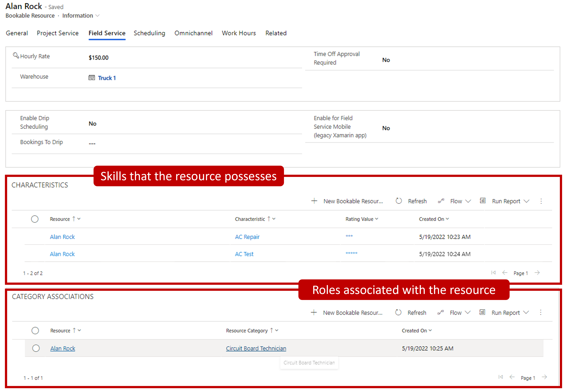
Task: Open Resource Category column dropdown
Action: click(x=277, y=330)
